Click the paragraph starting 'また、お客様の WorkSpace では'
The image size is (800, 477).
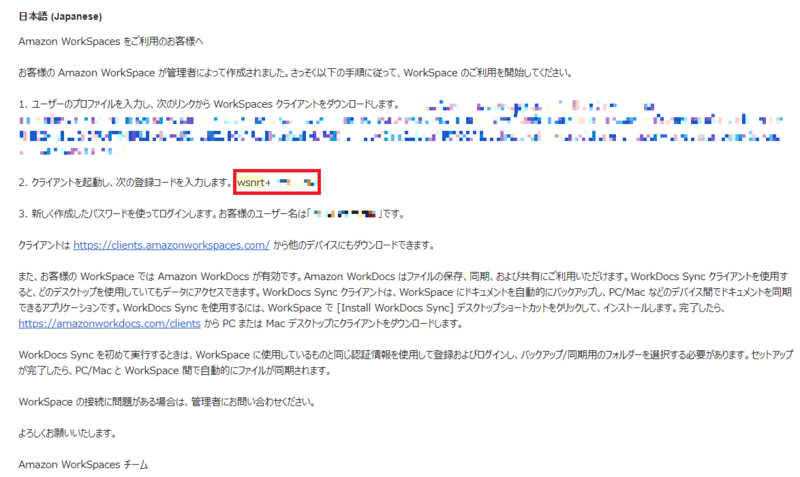click(x=406, y=300)
